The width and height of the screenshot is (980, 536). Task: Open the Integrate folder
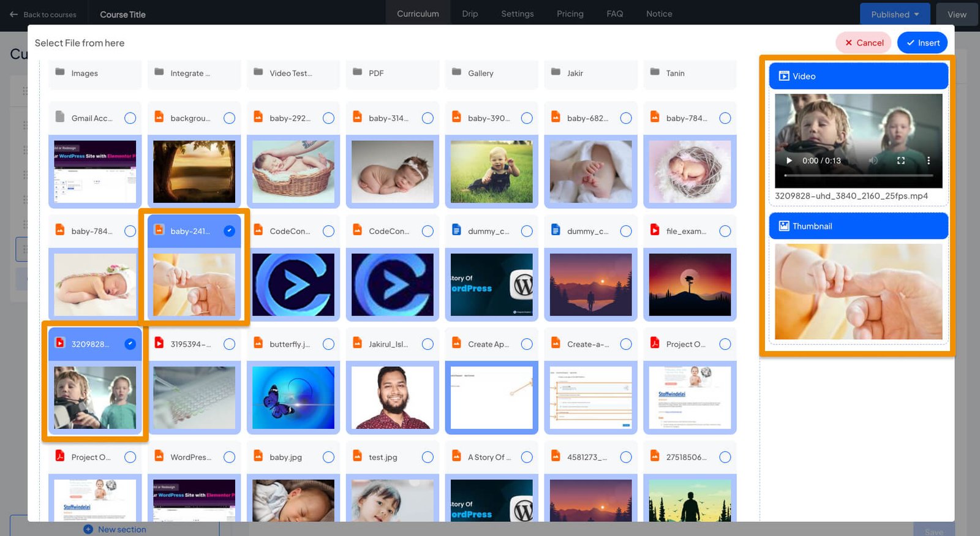pyautogui.click(x=194, y=73)
